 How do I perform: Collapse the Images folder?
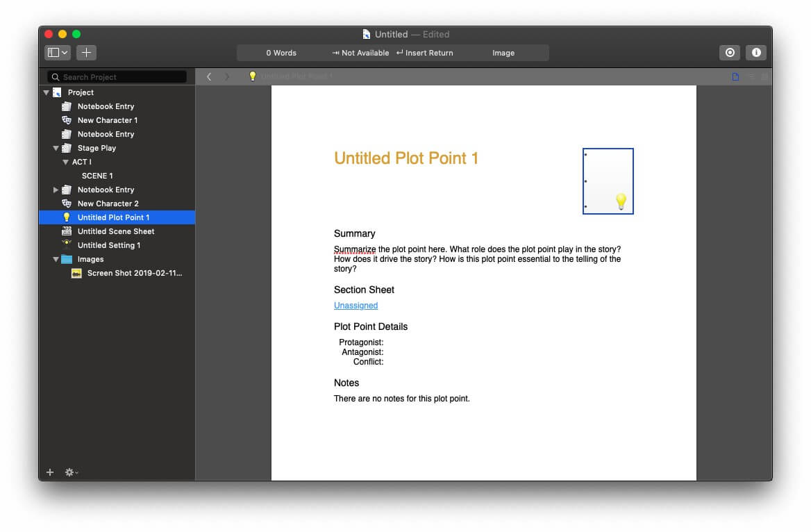tap(56, 259)
